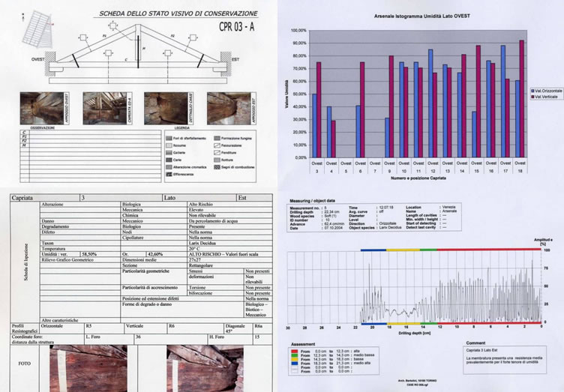Click the yellow 'bassa' assessment swatch
Viewport: 564px width, 392px height.
pyautogui.click(x=295, y=359)
